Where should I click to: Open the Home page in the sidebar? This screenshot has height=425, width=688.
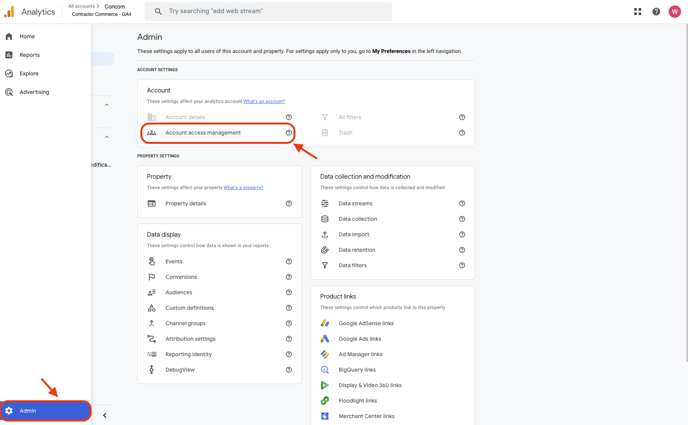click(x=26, y=36)
